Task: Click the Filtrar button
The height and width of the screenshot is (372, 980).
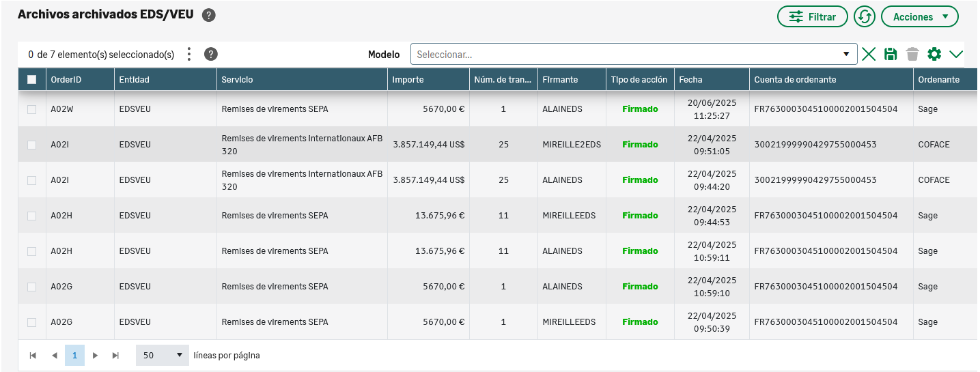Action: click(x=812, y=16)
